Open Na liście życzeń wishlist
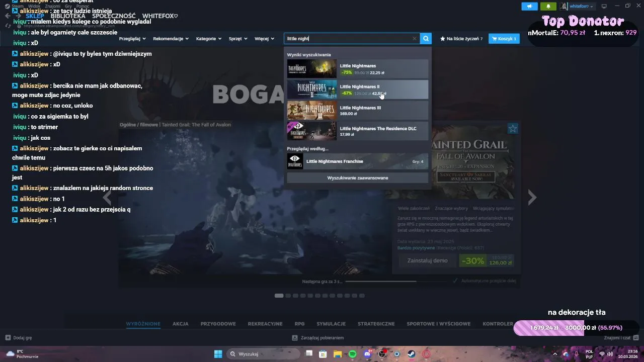 461,38
